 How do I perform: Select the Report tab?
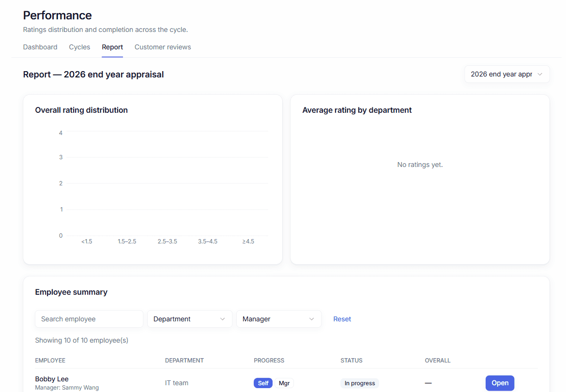(x=112, y=47)
